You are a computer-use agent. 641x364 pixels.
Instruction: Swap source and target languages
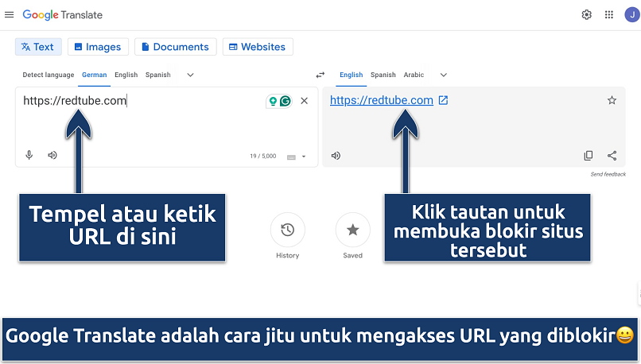point(320,75)
